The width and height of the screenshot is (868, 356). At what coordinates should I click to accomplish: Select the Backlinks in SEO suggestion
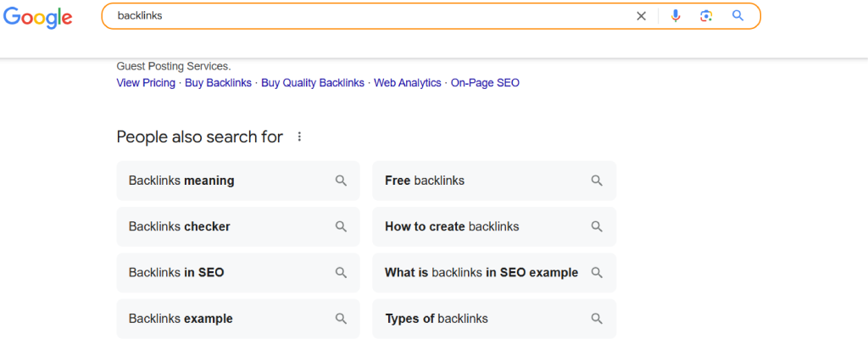pos(238,272)
